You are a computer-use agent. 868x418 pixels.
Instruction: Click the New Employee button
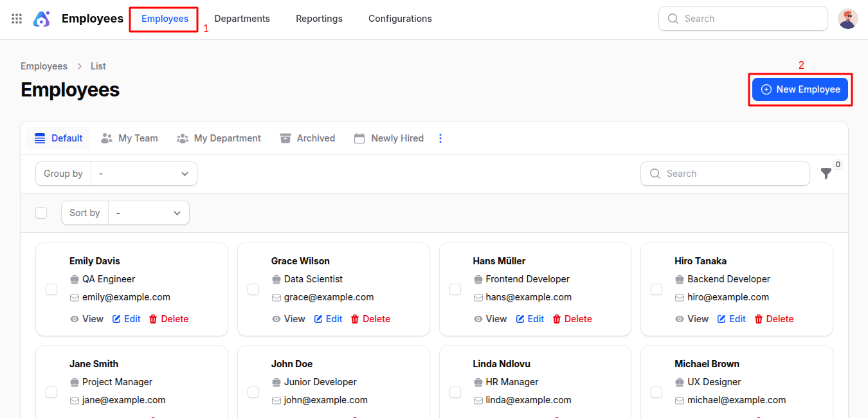[x=800, y=89]
